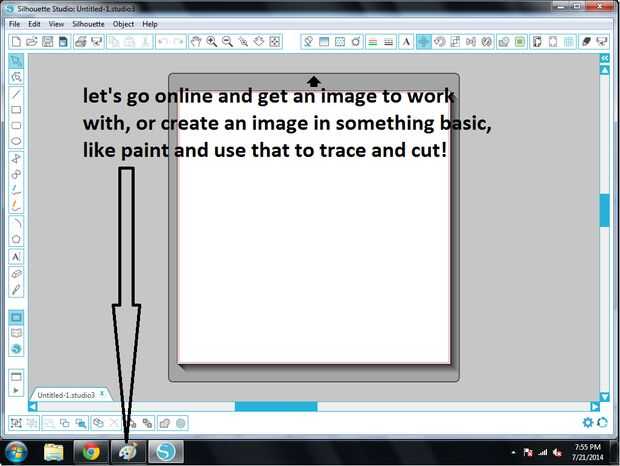Click the Weld icon in bottom toolbar
The width and height of the screenshot is (620, 466).
coord(164,423)
